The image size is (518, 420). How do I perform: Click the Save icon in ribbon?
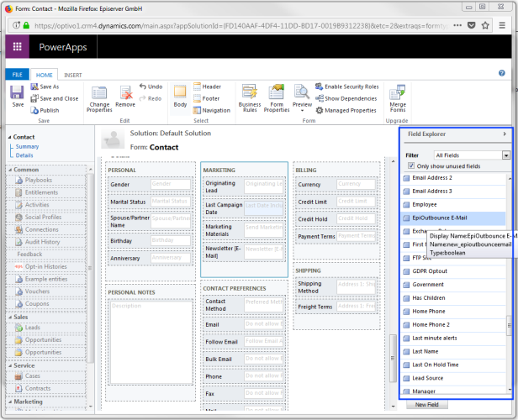(x=18, y=93)
